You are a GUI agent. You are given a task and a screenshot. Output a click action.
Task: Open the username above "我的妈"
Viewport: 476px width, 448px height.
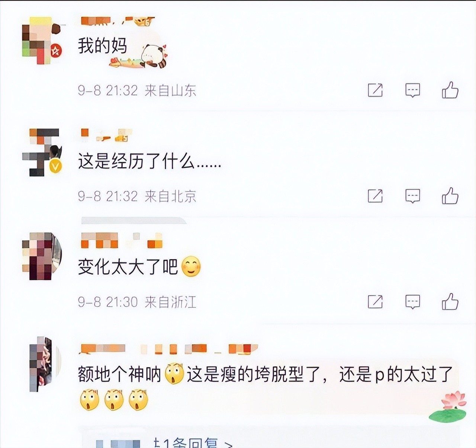(x=117, y=21)
